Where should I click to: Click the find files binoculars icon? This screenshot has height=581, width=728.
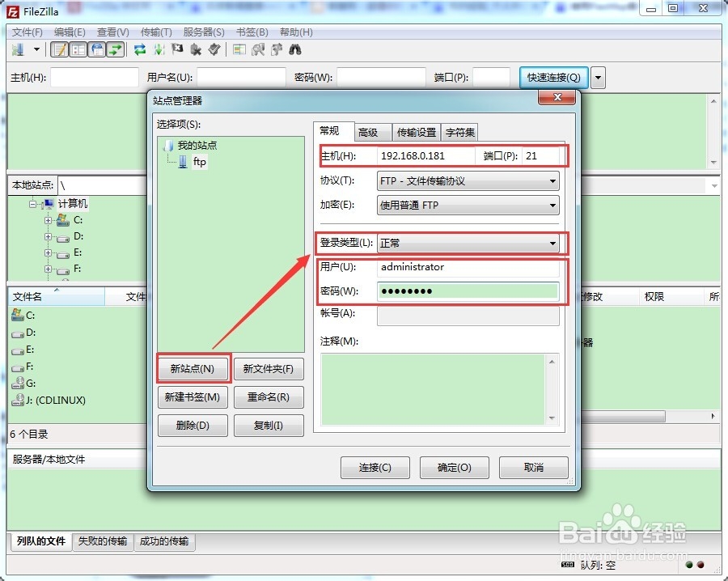[x=294, y=50]
